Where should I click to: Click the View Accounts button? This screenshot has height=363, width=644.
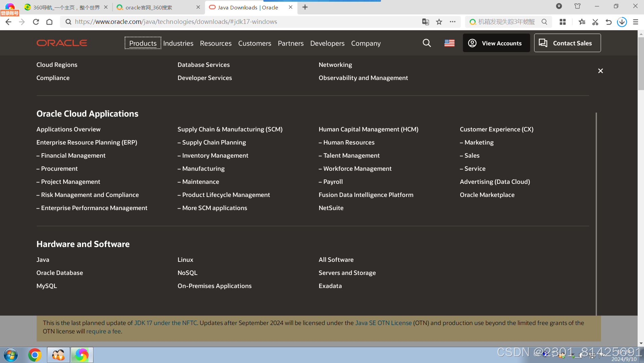click(496, 43)
